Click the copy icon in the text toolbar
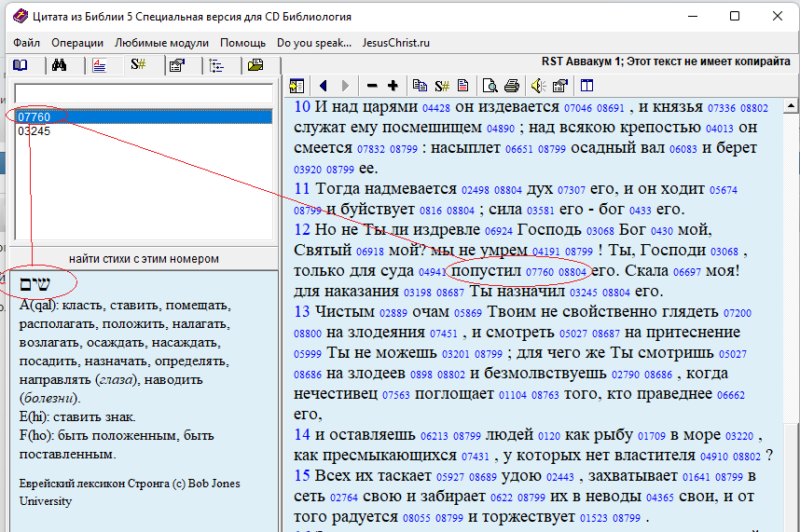Screen dimensions: 800x532 tap(421, 86)
